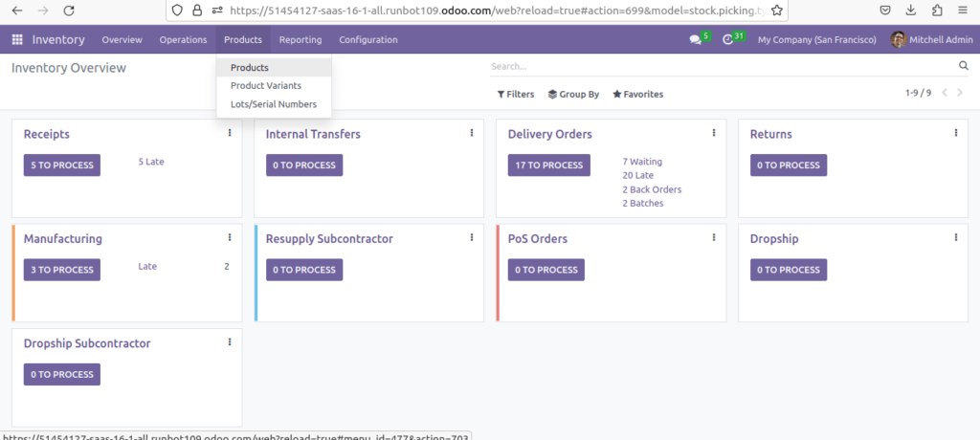Click the search magnifier icon
This screenshot has height=440, width=980.
click(963, 66)
